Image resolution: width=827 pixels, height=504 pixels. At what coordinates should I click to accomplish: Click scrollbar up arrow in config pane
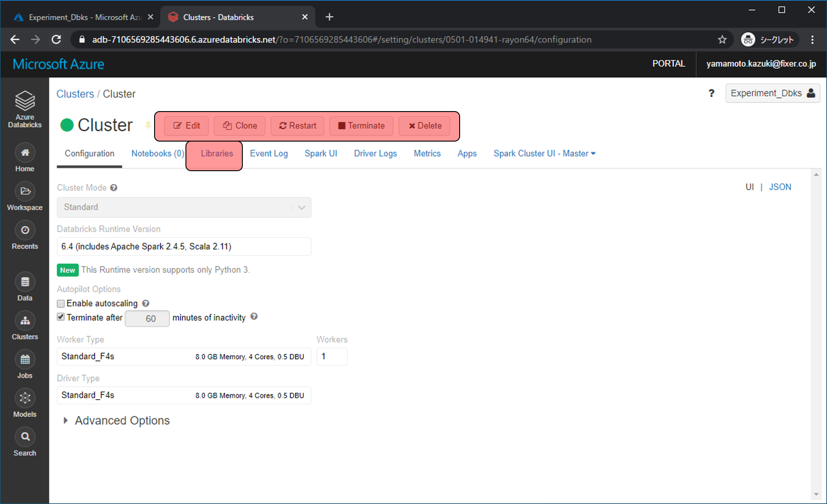pos(816,175)
